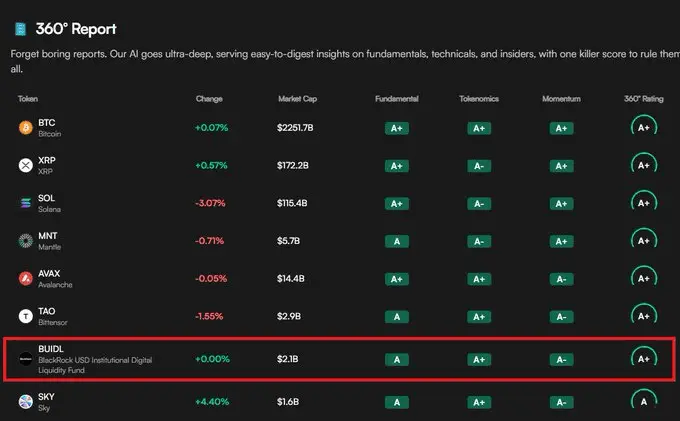The height and width of the screenshot is (421, 680).
Task: Click the MNT ticker name
Action: [47, 236]
